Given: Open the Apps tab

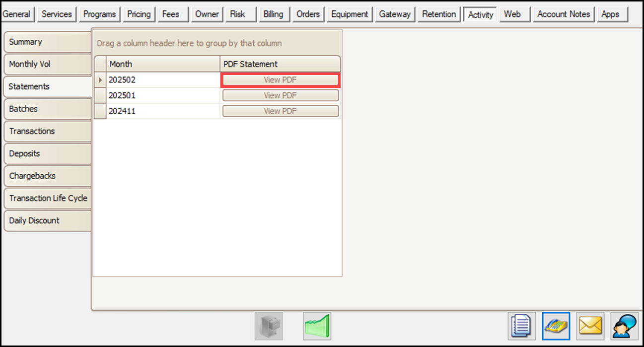Looking at the screenshot, I should [613, 14].
